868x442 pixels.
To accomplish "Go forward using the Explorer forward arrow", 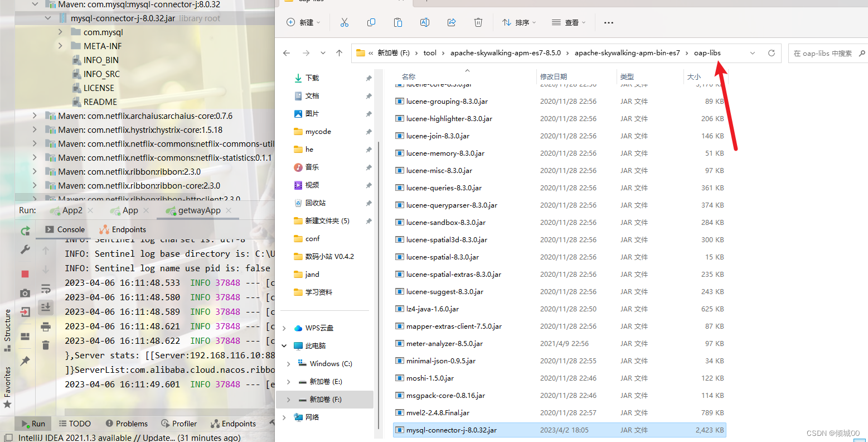I will click(x=306, y=53).
